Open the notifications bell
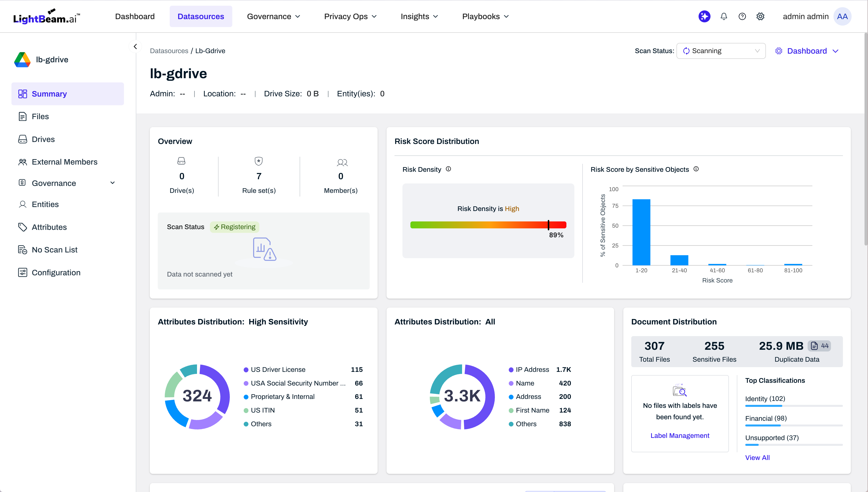 724,16
